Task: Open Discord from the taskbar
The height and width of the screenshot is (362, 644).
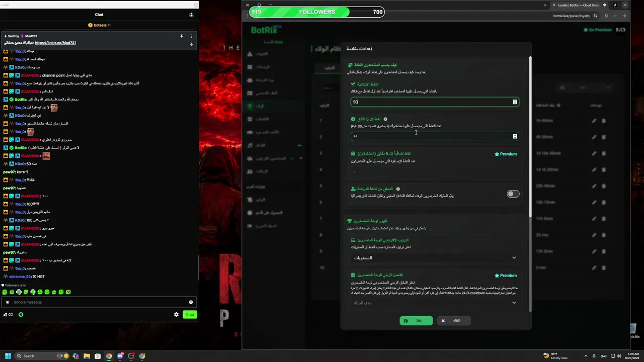Action: click(120, 356)
